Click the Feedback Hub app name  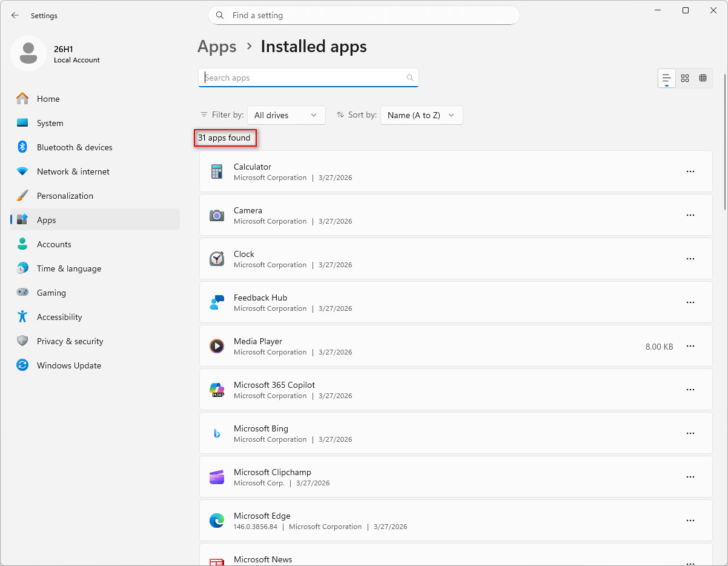pyautogui.click(x=260, y=298)
